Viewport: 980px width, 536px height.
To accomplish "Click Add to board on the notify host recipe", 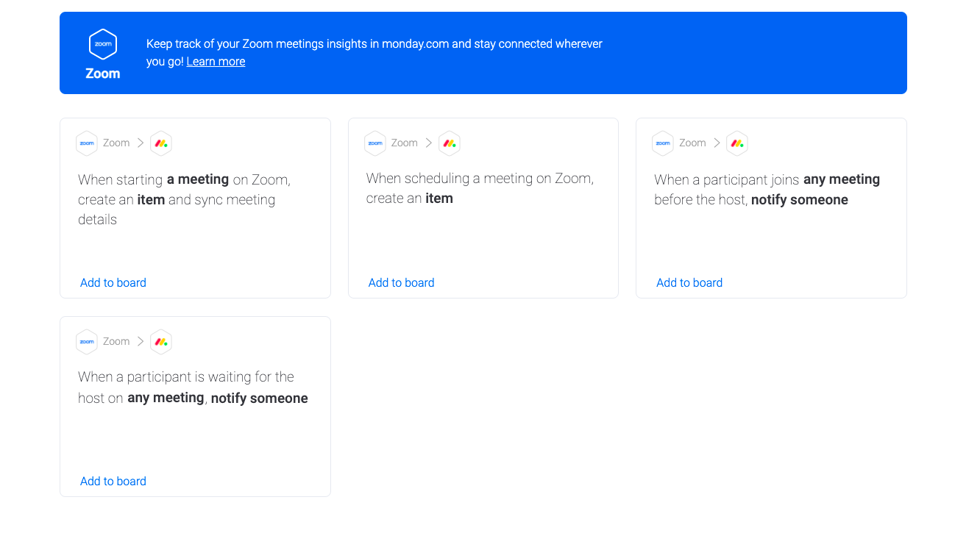I will point(689,282).
